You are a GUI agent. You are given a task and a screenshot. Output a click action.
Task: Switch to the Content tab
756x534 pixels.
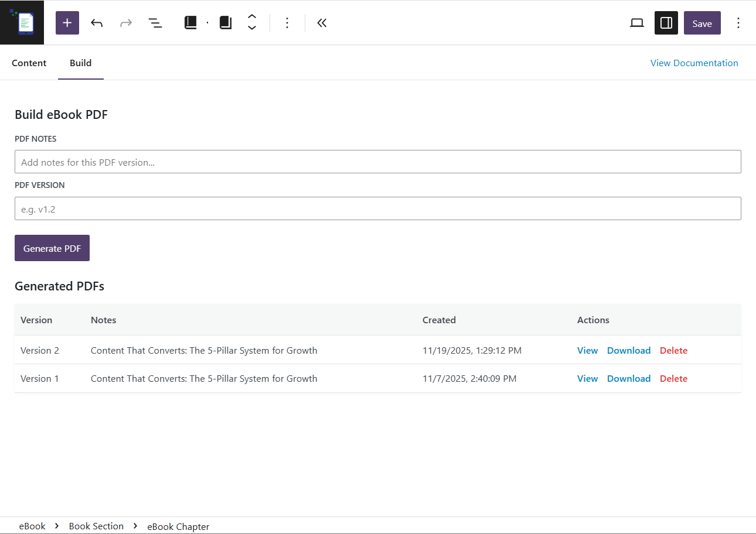29,63
